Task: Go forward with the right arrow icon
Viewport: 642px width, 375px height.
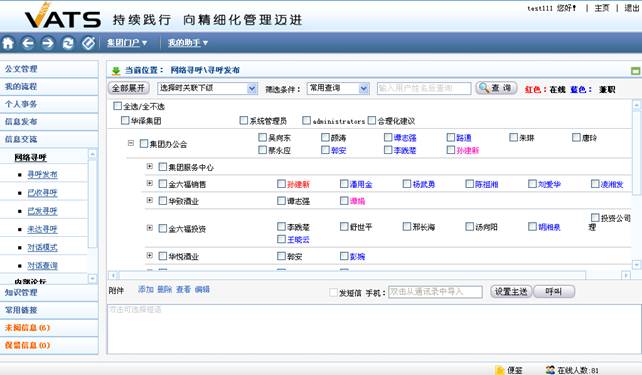Action: (48, 43)
